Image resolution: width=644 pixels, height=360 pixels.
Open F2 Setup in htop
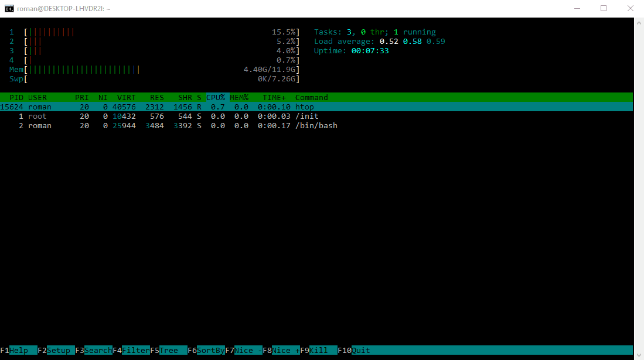[56, 350]
